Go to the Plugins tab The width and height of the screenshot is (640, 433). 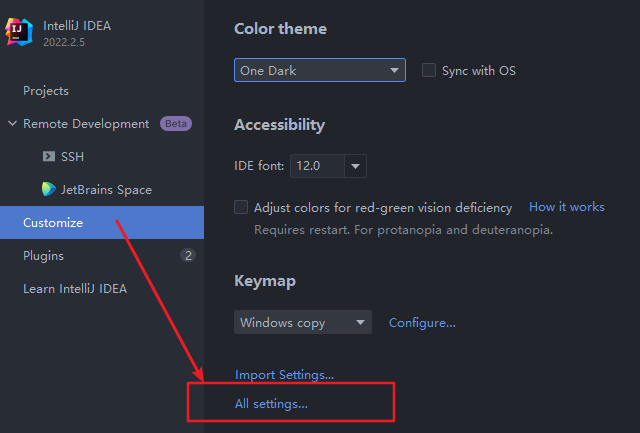tap(43, 256)
